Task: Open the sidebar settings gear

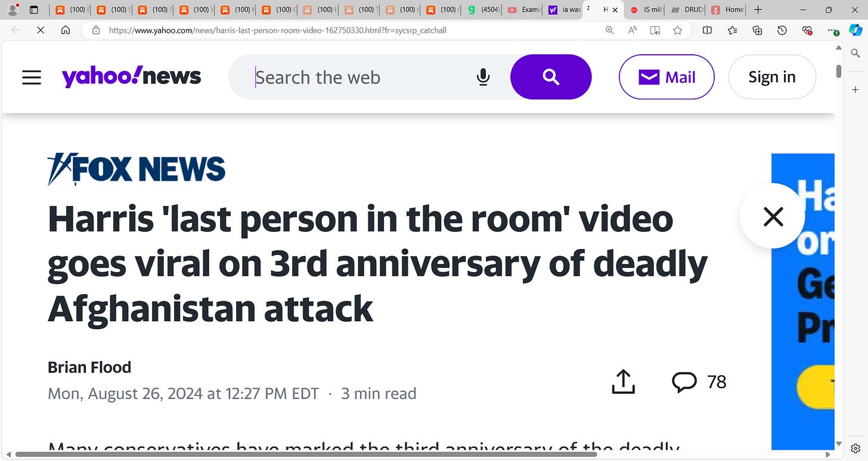Action: point(855,448)
